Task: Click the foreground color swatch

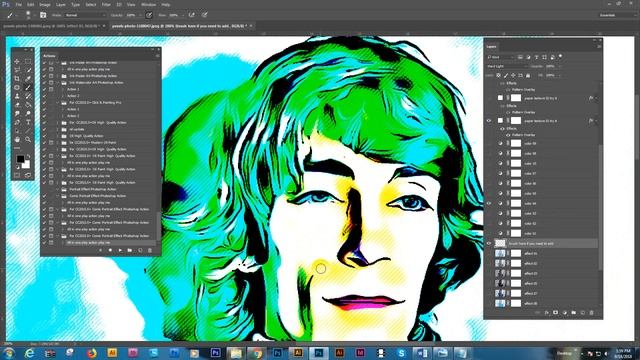Action: tap(20, 159)
